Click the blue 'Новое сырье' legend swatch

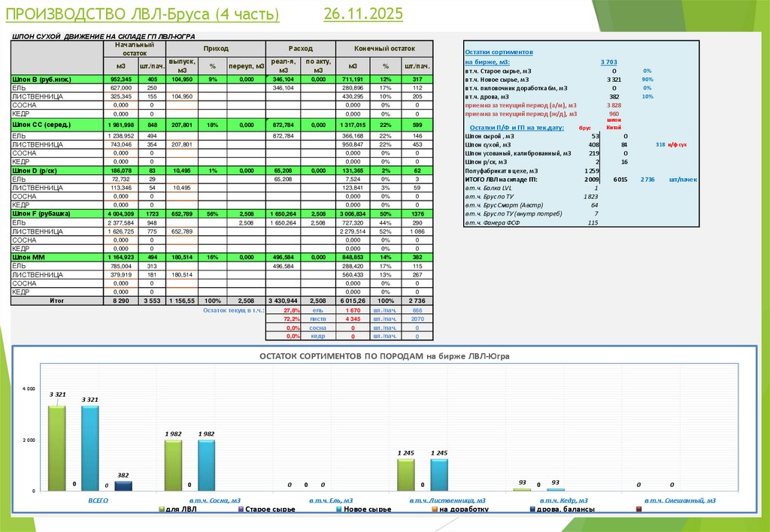coord(339,509)
